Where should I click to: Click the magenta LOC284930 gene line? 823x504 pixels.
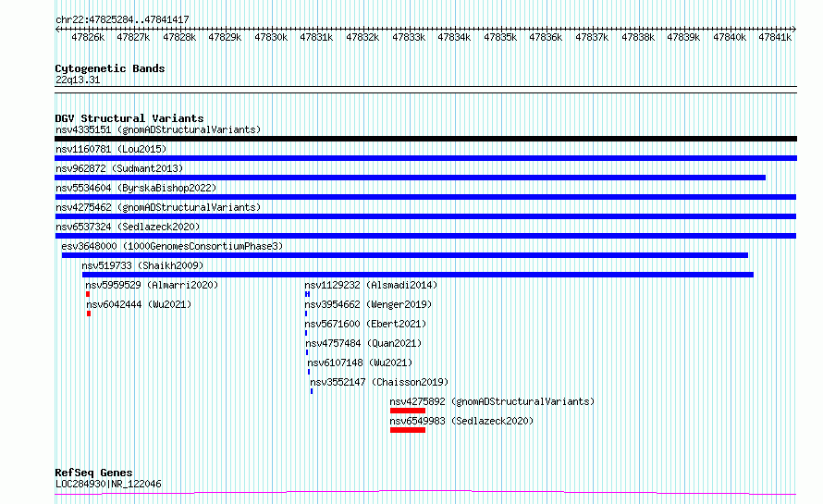(x=425, y=493)
